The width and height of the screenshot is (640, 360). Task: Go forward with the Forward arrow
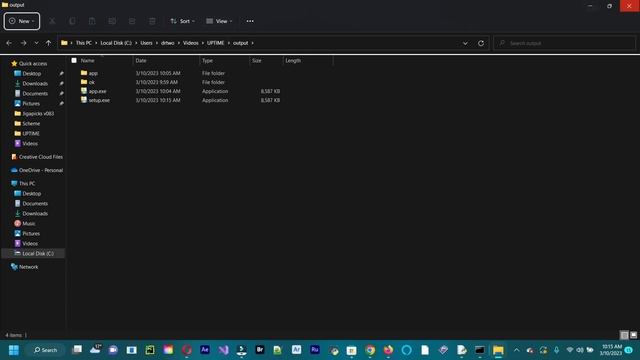[x=23, y=43]
